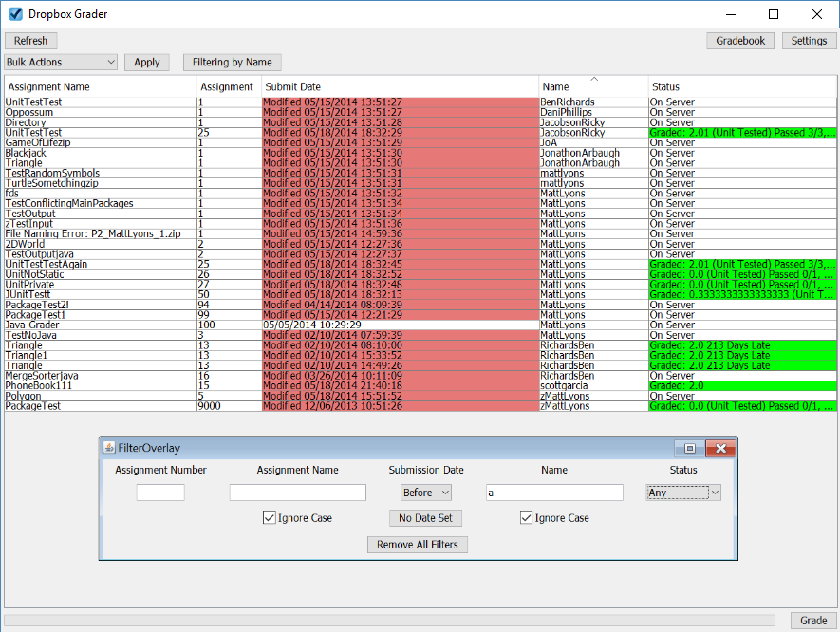Click the Dropbox Grader checkmark app icon

click(15, 14)
